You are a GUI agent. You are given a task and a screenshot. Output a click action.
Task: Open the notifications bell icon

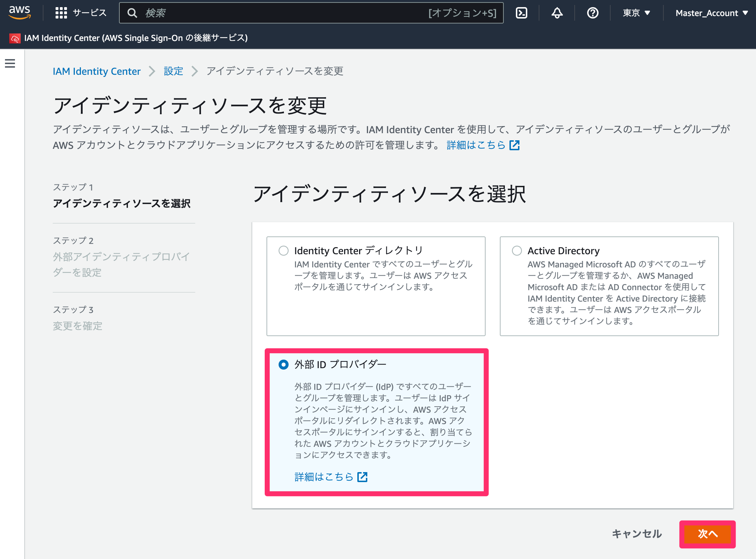coord(557,13)
